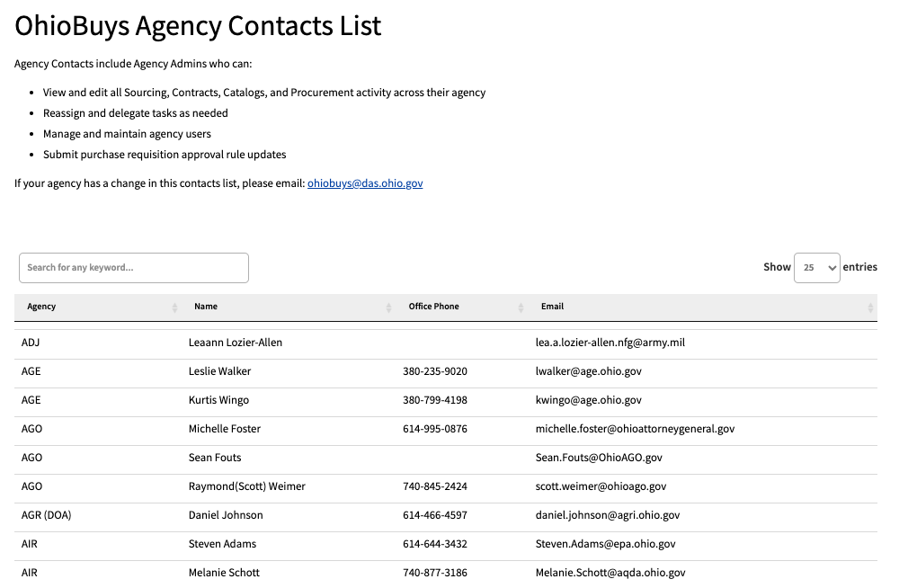The height and width of the screenshot is (588, 908).
Task: Sort the table by the Name header
Action: coord(206,307)
